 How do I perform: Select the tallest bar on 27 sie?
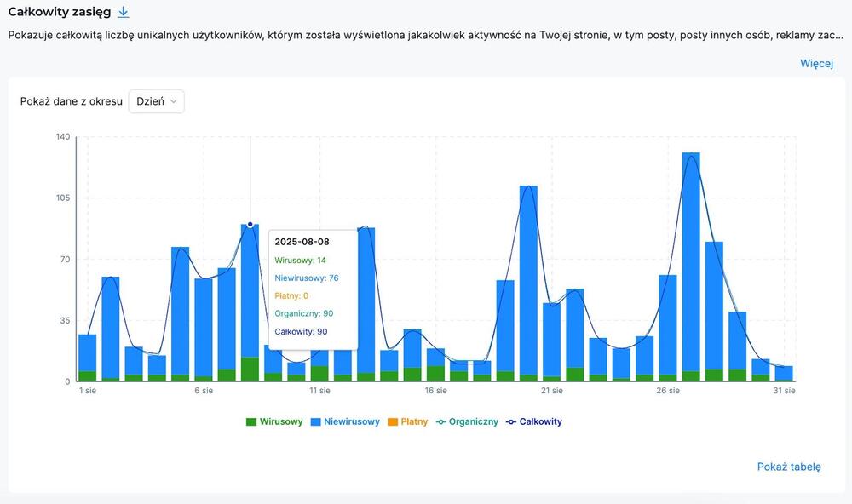(691, 255)
